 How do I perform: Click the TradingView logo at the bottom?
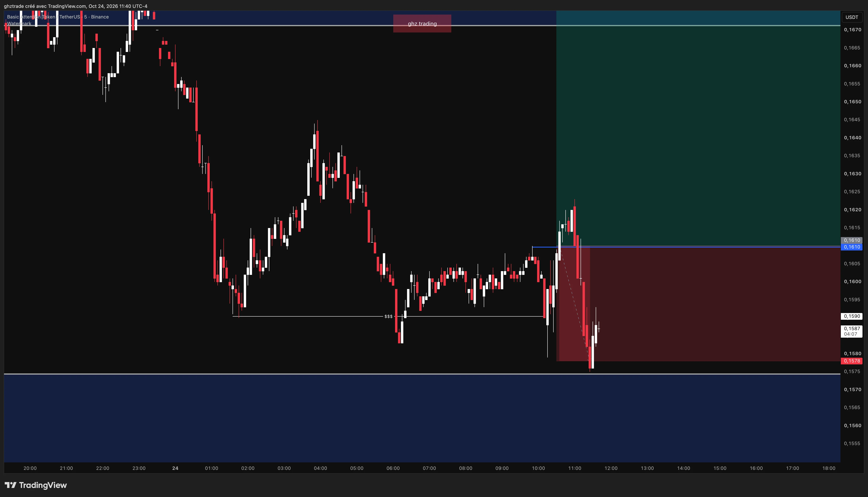pos(35,485)
